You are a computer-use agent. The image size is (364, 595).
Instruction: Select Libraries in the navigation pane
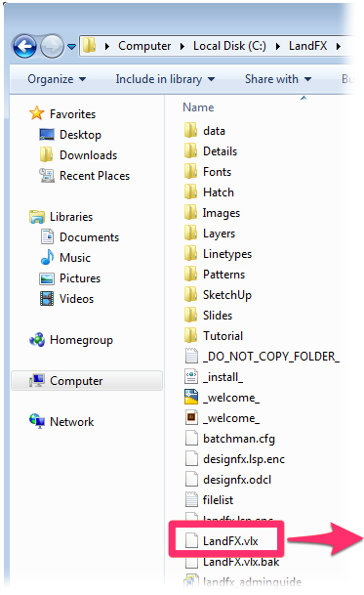[x=71, y=217]
